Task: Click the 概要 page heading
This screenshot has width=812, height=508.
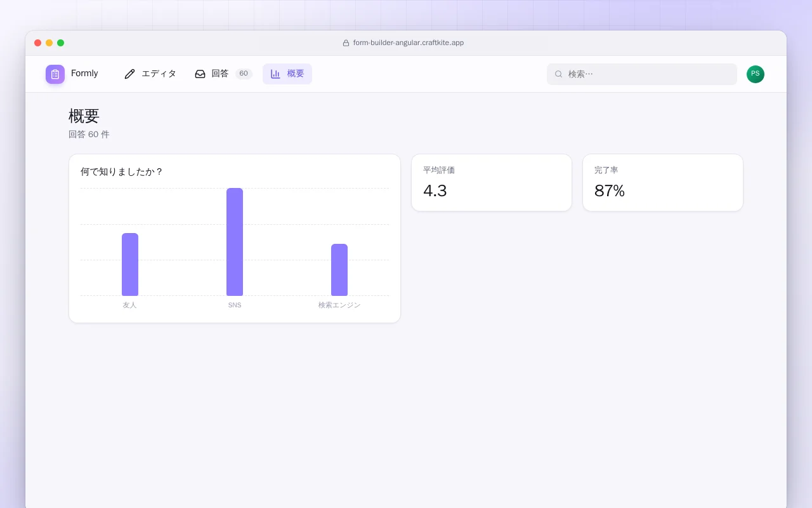Action: (x=84, y=116)
